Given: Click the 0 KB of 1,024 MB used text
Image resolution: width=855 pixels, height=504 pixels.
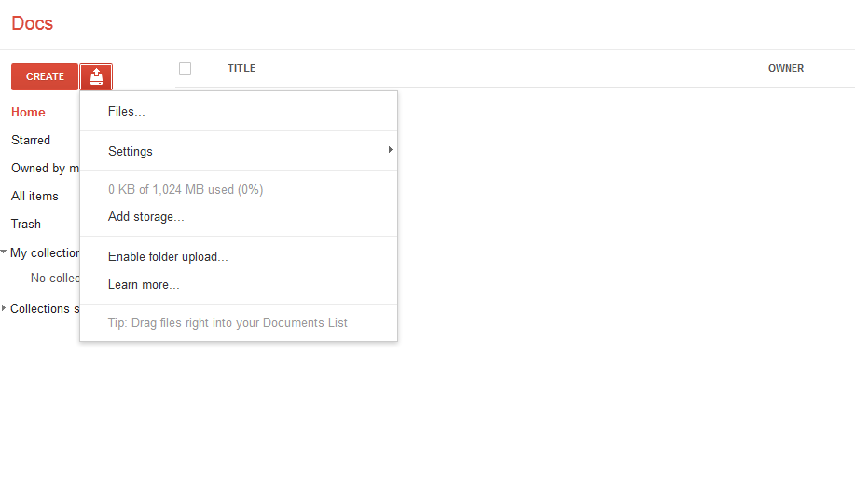Looking at the screenshot, I should tap(186, 190).
